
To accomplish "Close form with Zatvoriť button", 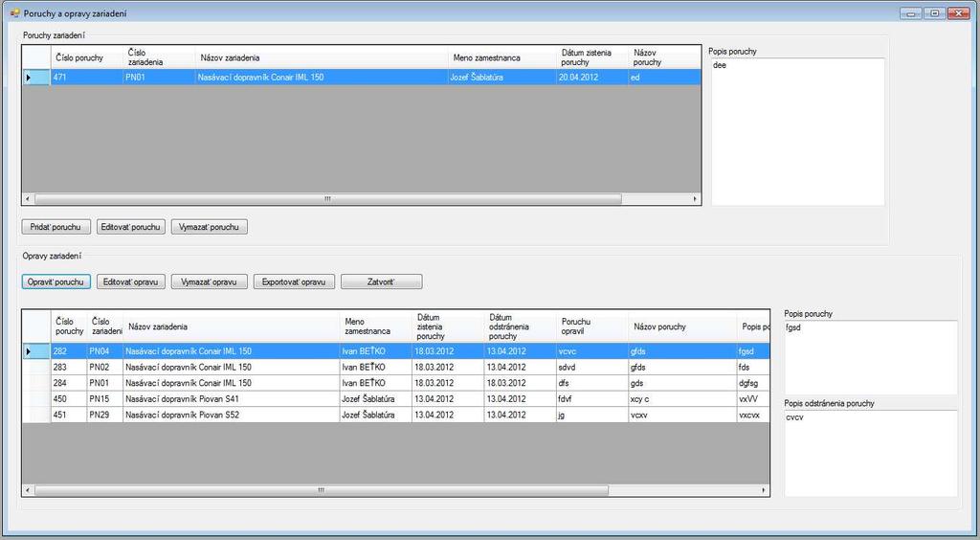I will click(382, 281).
